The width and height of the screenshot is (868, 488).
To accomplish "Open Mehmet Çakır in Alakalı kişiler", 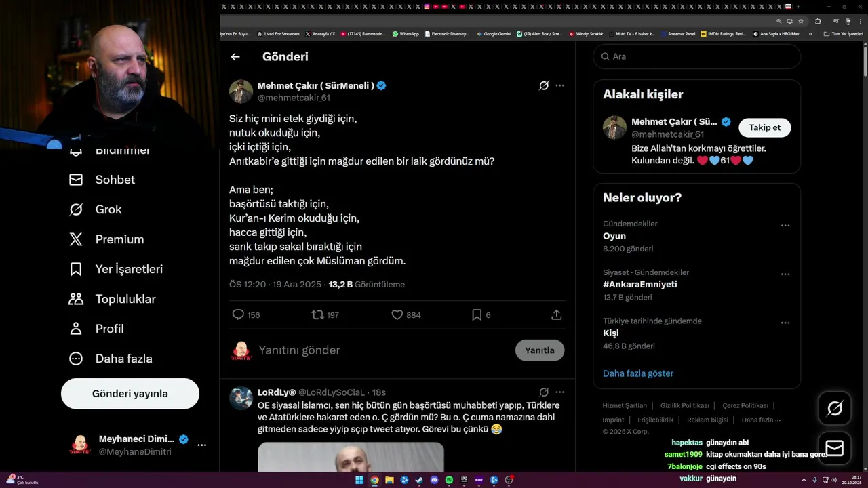I will click(674, 122).
